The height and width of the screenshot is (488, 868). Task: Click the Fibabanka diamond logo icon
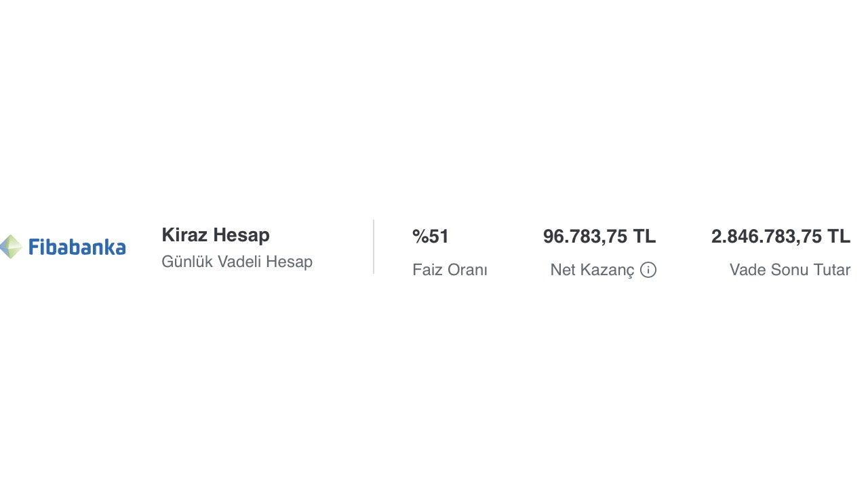point(11,247)
